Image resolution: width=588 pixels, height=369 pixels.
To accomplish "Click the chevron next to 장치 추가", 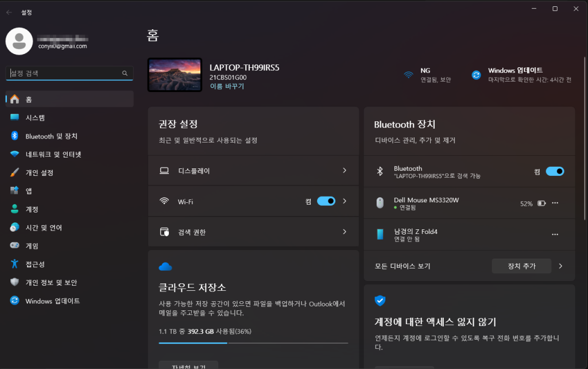I will [x=560, y=266].
